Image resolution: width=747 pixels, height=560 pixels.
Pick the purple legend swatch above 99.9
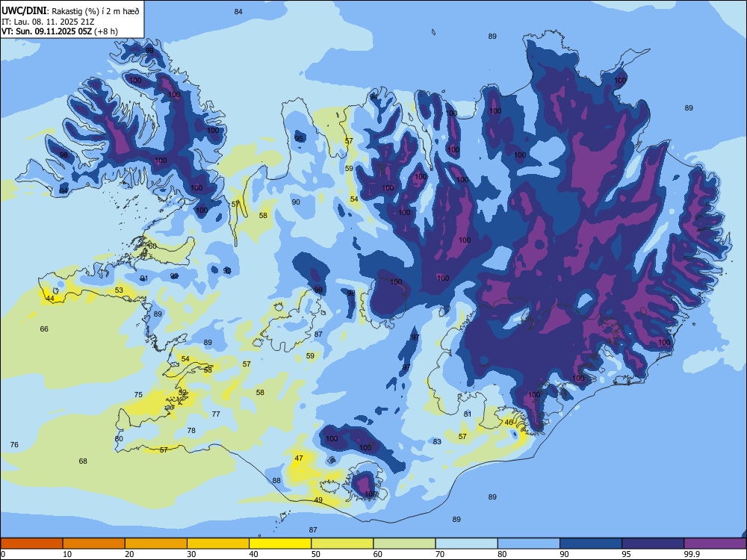tap(716, 544)
